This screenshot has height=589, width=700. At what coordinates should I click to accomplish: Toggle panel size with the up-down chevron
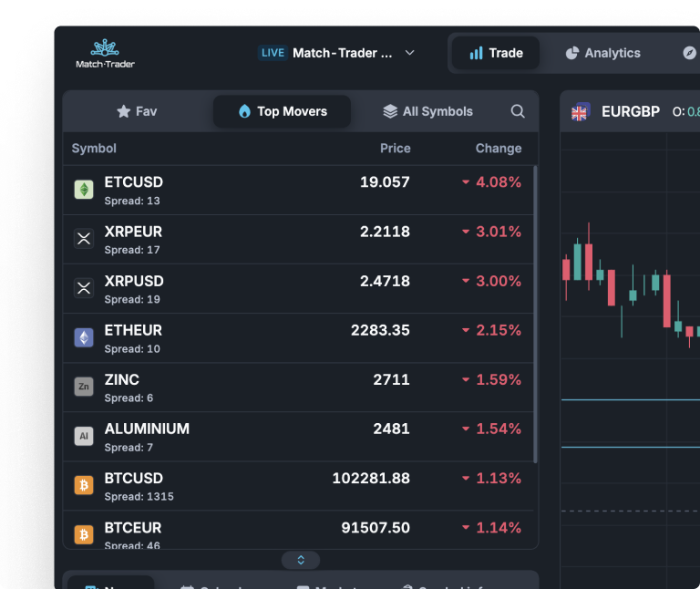(301, 560)
